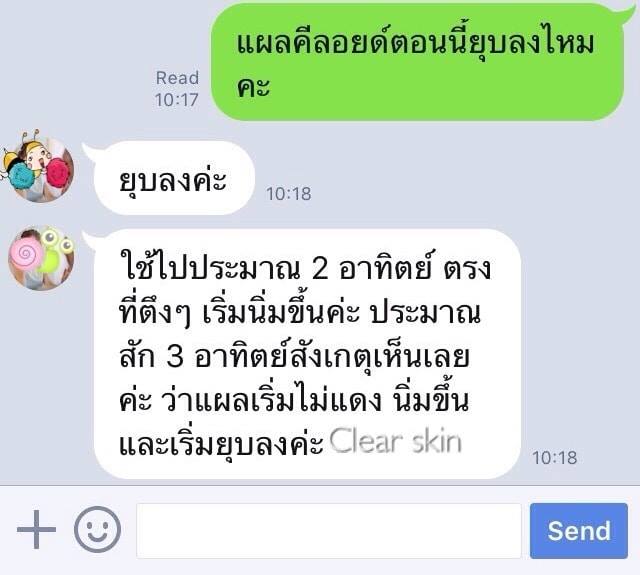
Task: Focus the message text input field
Action: tap(329, 531)
